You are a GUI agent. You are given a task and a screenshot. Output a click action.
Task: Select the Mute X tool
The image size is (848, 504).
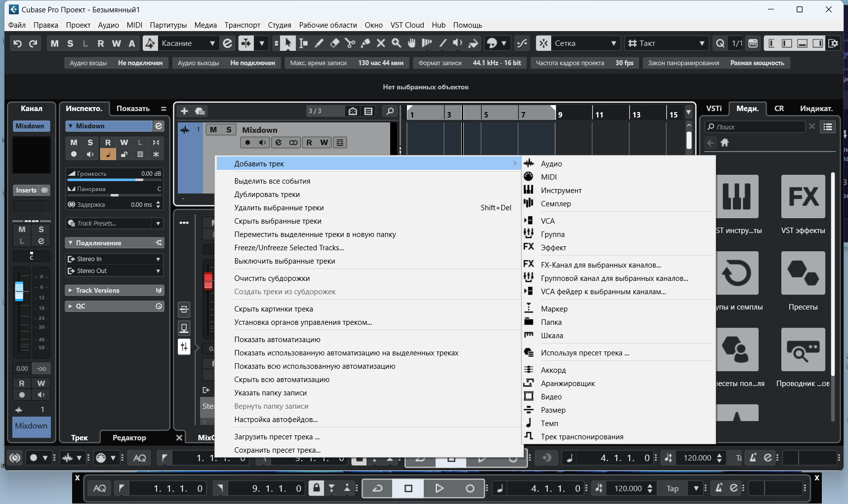(x=381, y=43)
